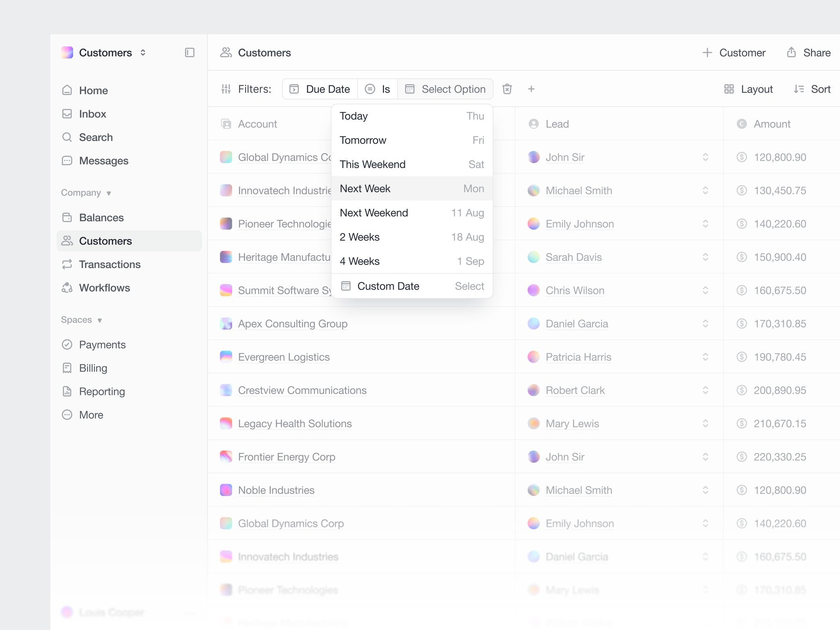The image size is (840, 630).
Task: Collapse the sidebar panel icon
Action: 189,52
